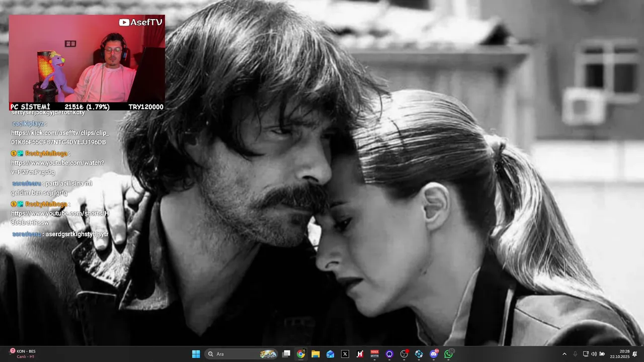Viewport: 644px width, 362px height.
Task: Click the youtube.com/watch link in chat
Action: pos(57,167)
